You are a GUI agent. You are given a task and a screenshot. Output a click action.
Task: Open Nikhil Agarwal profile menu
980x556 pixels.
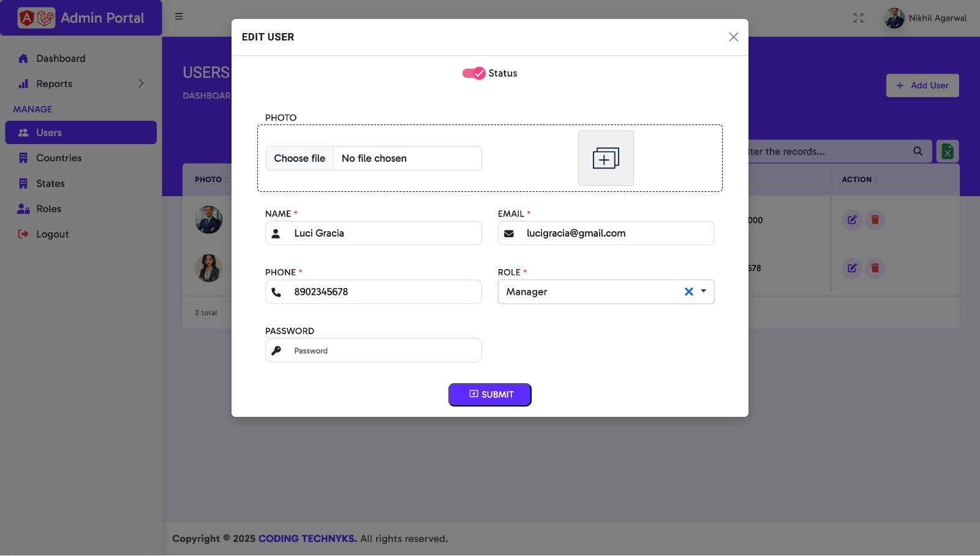tap(925, 18)
